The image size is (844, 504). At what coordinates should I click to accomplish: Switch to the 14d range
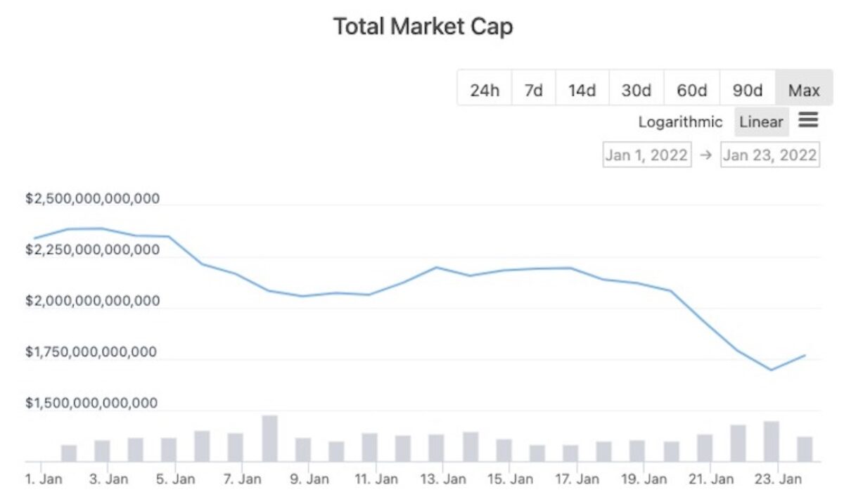click(582, 90)
